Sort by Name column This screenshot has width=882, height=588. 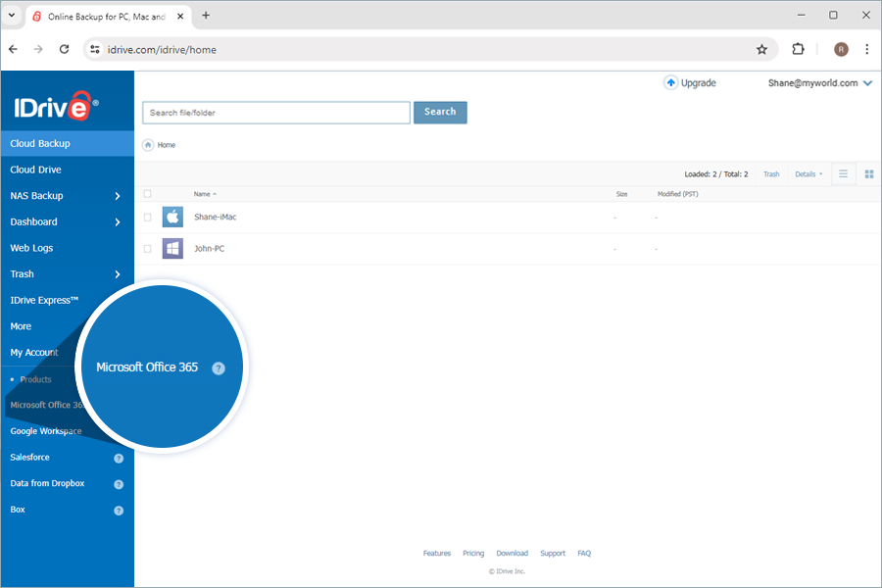coord(205,194)
